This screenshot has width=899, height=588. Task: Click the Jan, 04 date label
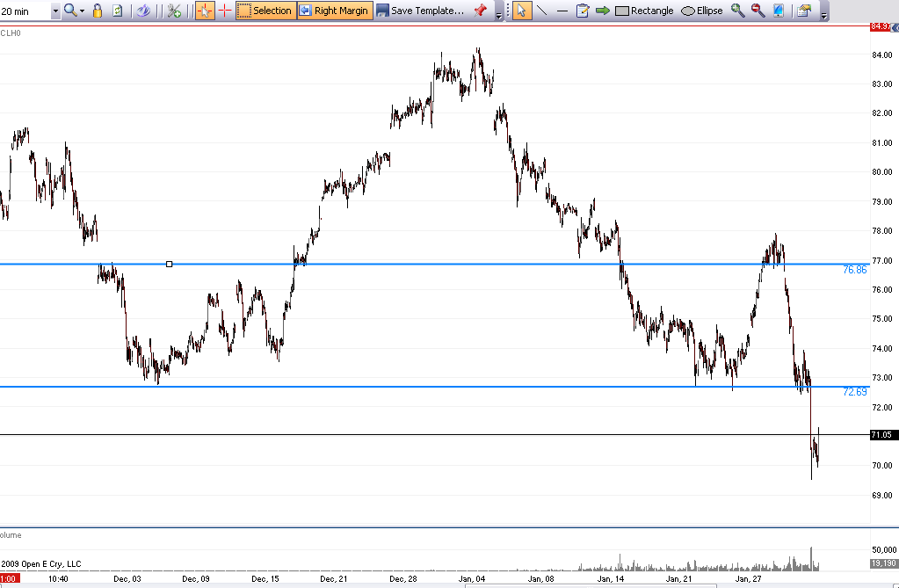(472, 579)
